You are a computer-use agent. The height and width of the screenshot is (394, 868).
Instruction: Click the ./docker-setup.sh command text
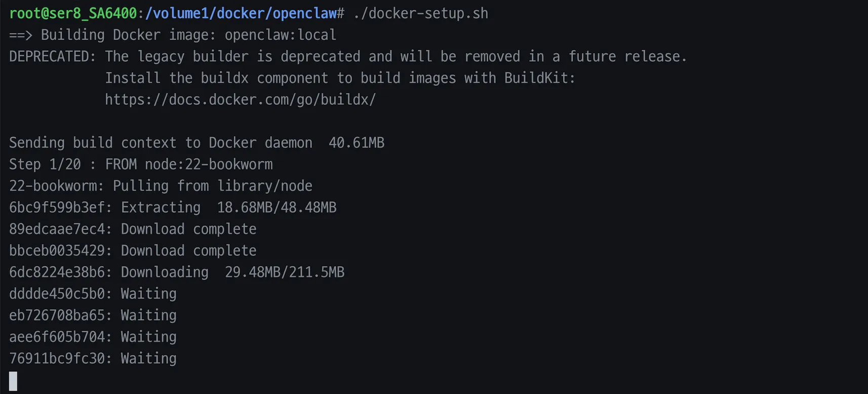(421, 14)
